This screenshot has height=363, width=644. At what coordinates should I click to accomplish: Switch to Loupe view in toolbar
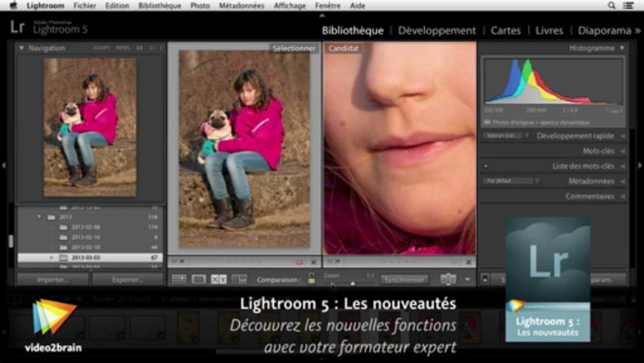[199, 279]
